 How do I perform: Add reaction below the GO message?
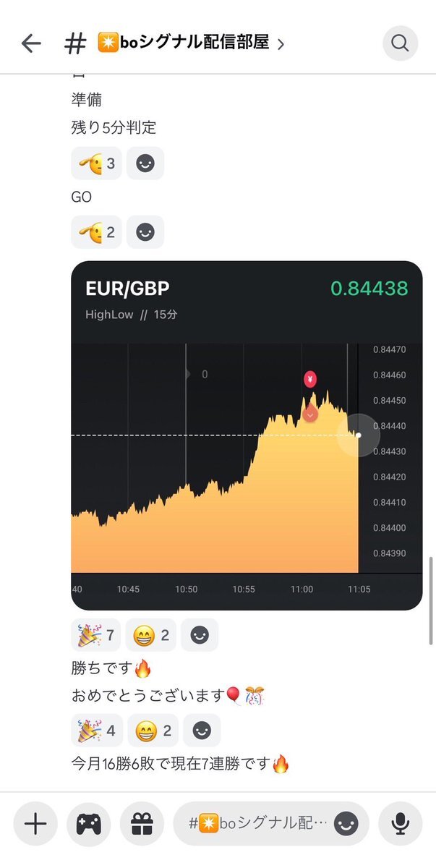145,232
